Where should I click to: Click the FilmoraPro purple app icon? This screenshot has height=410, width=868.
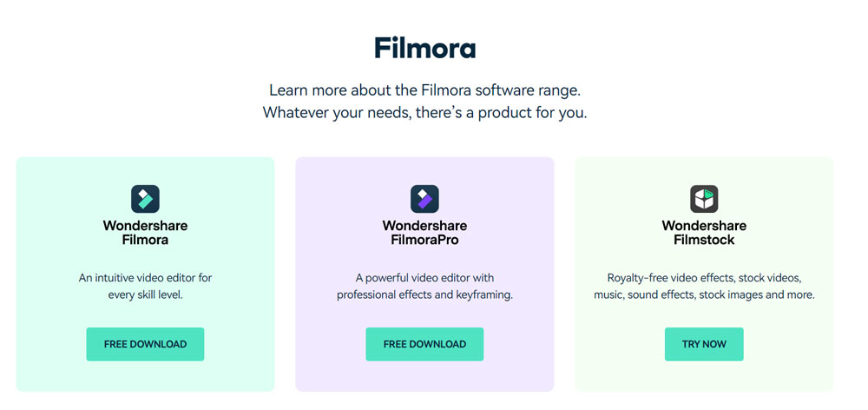click(424, 199)
